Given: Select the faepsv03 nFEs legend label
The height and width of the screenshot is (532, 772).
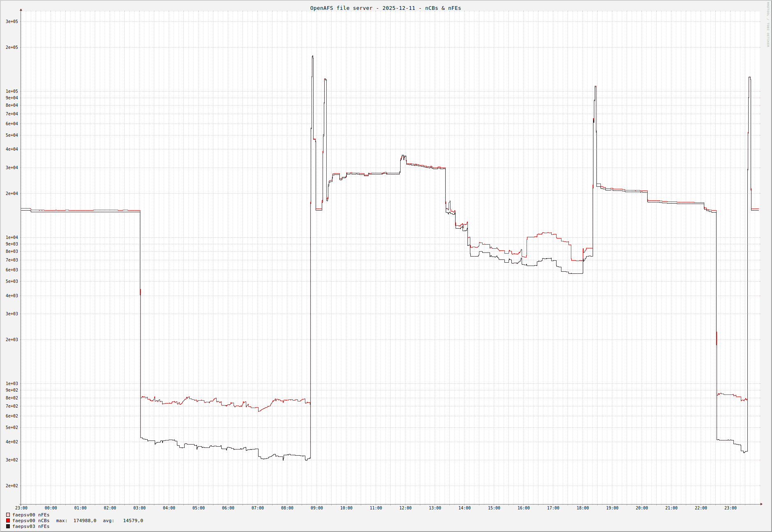Looking at the screenshot, I should pyautogui.click(x=31, y=526).
